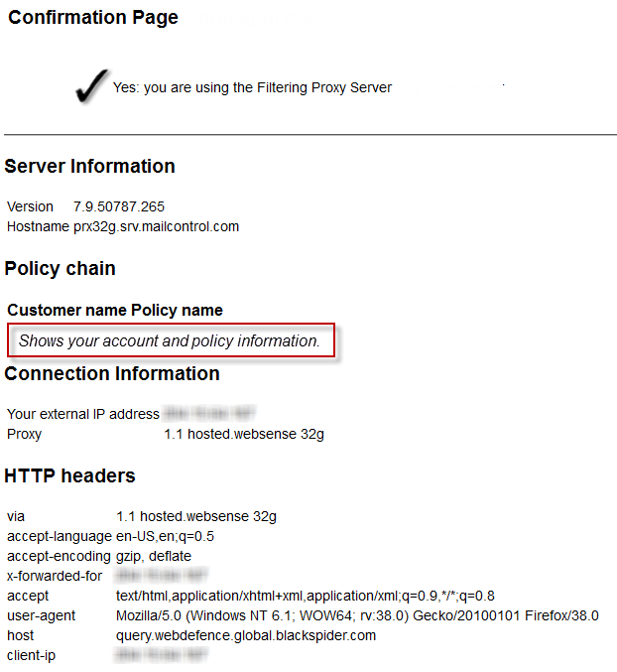Select the Mozilla/5.0 user-agent string
The height and width of the screenshot is (672, 617).
[357, 615]
